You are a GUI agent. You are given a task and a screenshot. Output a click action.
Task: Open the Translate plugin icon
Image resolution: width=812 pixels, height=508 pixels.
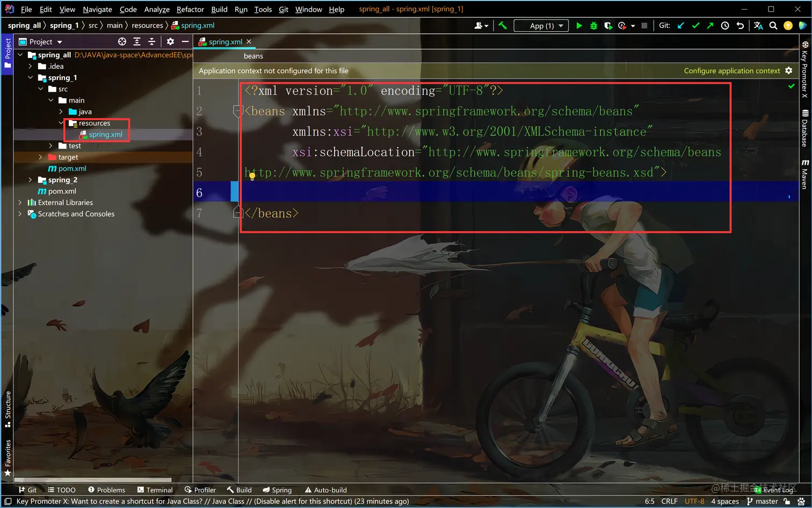[x=758, y=25]
